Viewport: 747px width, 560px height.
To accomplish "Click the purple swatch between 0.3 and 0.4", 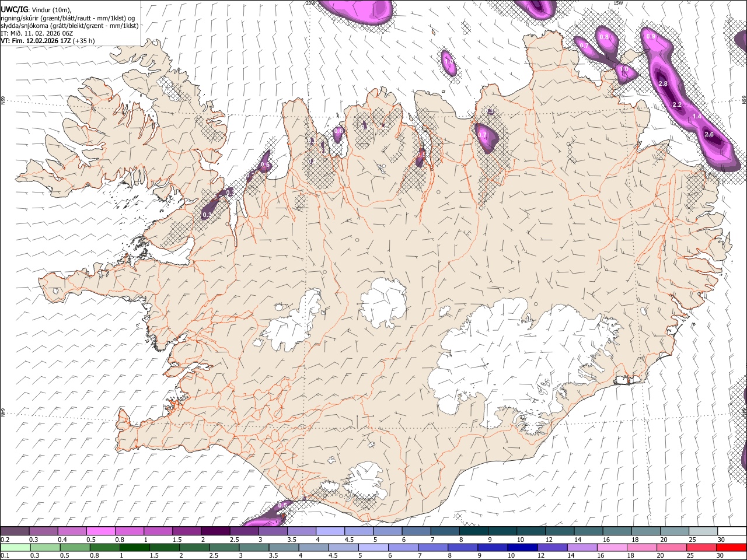I will pyautogui.click(x=44, y=531).
